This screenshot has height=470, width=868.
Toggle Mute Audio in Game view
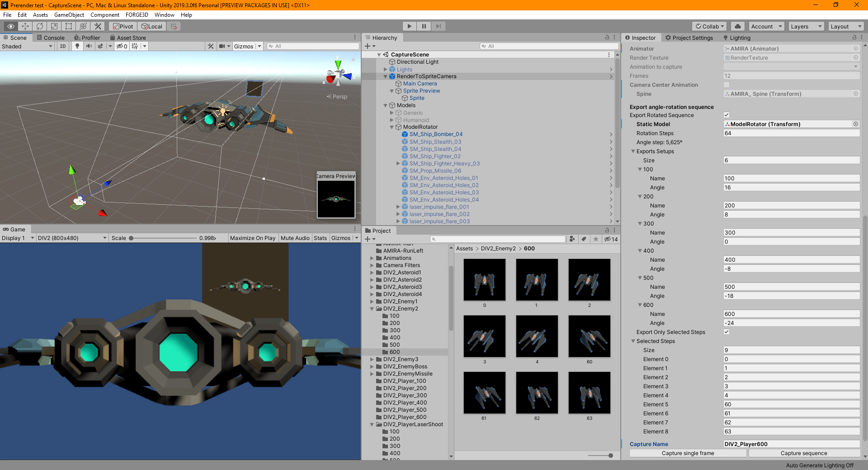point(295,238)
